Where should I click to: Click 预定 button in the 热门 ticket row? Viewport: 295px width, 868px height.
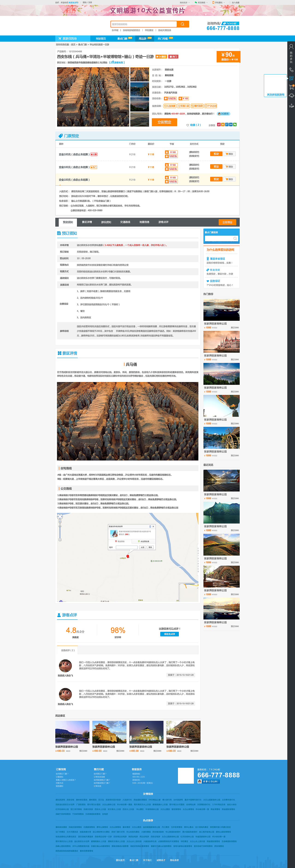[x=216, y=167]
